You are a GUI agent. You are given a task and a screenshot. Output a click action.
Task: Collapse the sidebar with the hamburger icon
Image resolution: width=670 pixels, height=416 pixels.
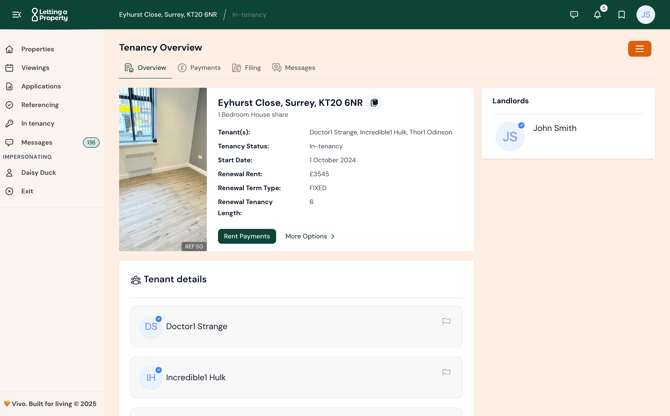17,15
